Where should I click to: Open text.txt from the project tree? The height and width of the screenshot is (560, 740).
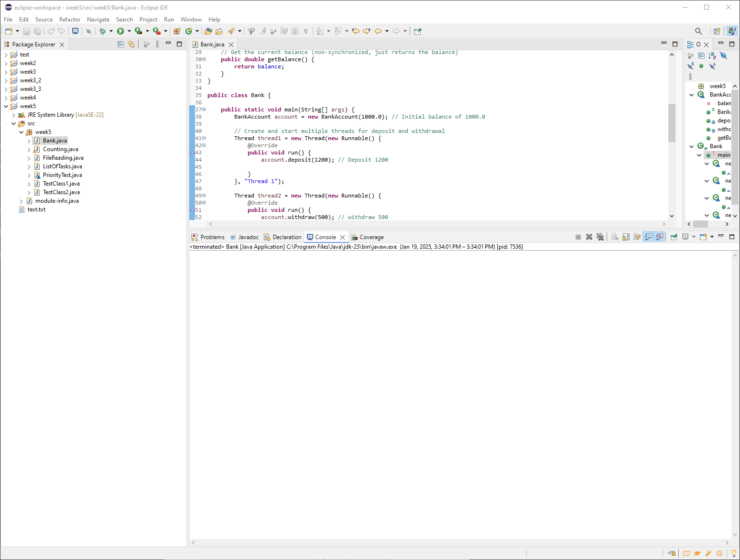[36, 209]
